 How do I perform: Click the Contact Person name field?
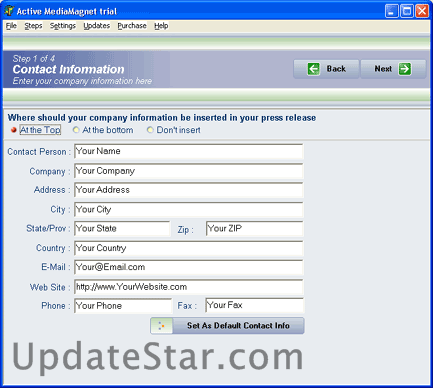[189, 151]
